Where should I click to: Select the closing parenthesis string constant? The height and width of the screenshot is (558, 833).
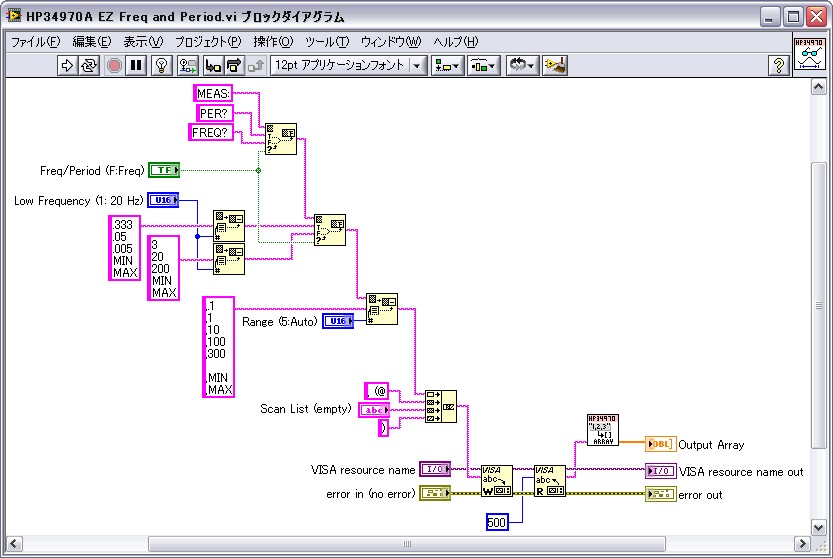coord(384,428)
